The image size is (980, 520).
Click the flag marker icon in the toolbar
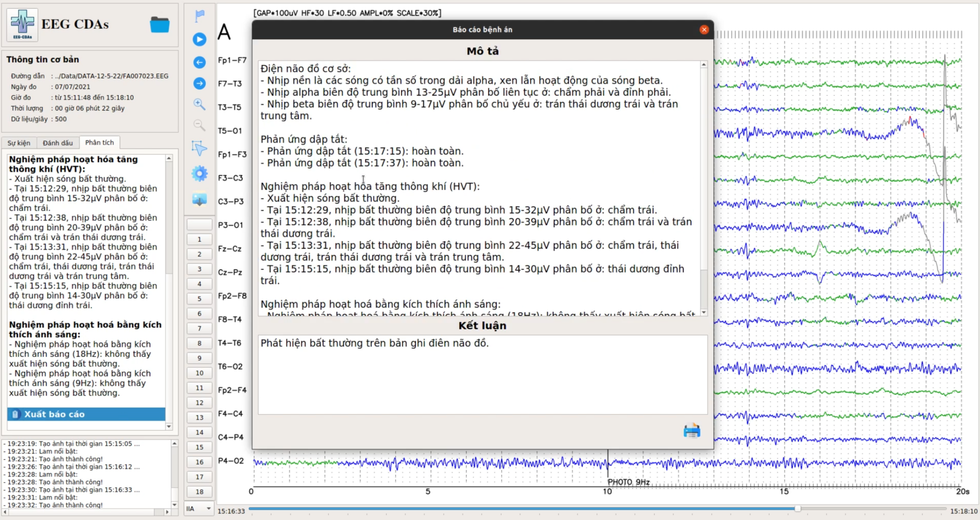point(199,16)
